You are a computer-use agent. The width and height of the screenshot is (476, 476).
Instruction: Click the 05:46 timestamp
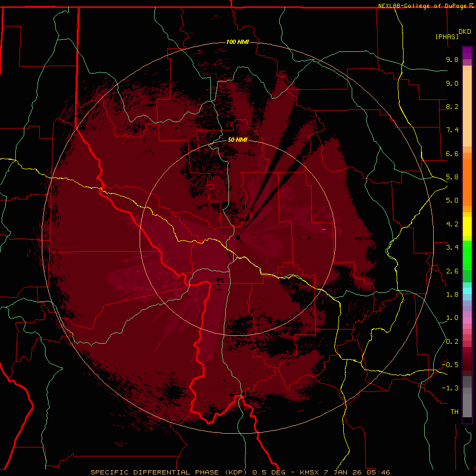pyautogui.click(x=379, y=472)
